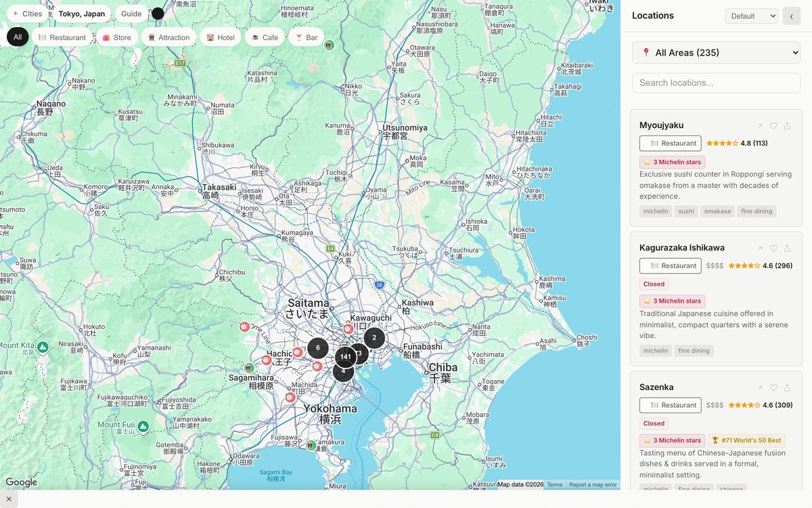Click Report a map error link
The image size is (812, 508).
point(593,484)
